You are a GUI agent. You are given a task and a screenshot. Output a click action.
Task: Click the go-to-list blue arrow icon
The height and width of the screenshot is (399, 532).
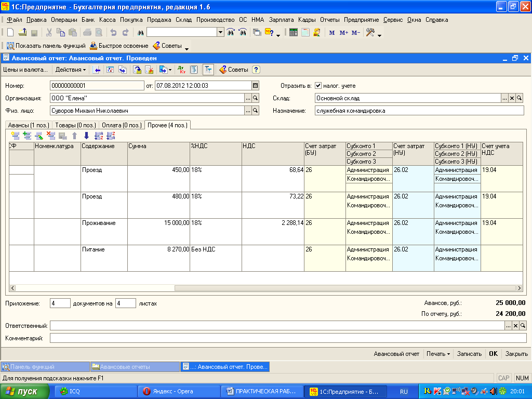click(x=96, y=70)
